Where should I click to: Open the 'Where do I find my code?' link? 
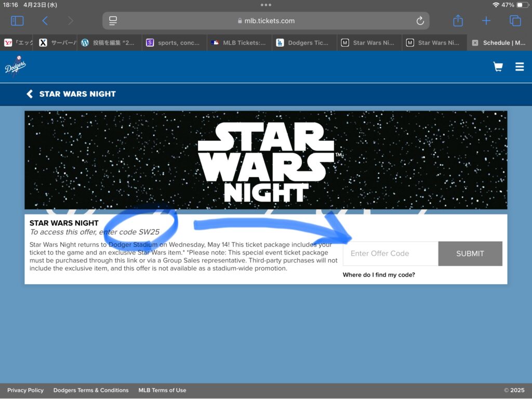(x=379, y=275)
